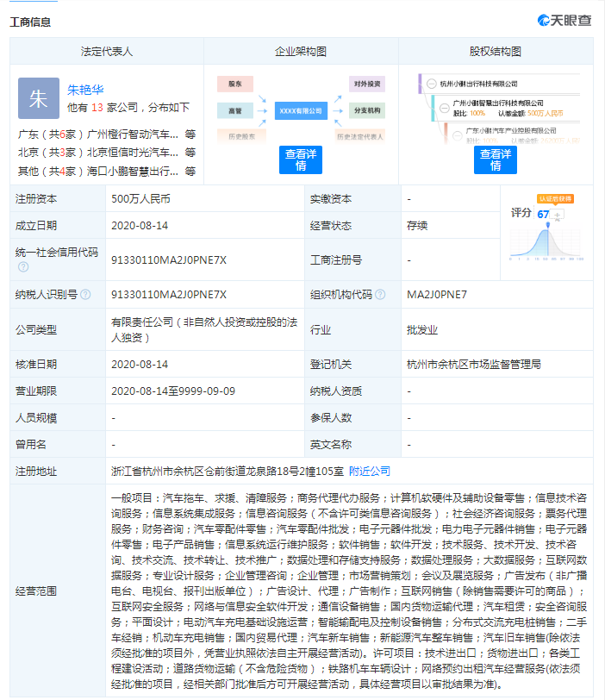Click 查看详情 under 企业架构图
Image resolution: width=605 pixels, height=700 pixels.
[301, 159]
